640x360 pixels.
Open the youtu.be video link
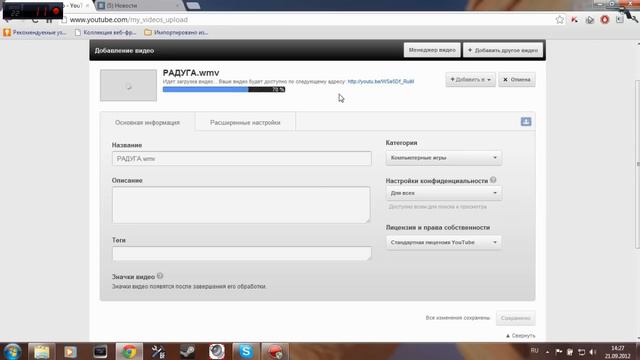(380, 82)
